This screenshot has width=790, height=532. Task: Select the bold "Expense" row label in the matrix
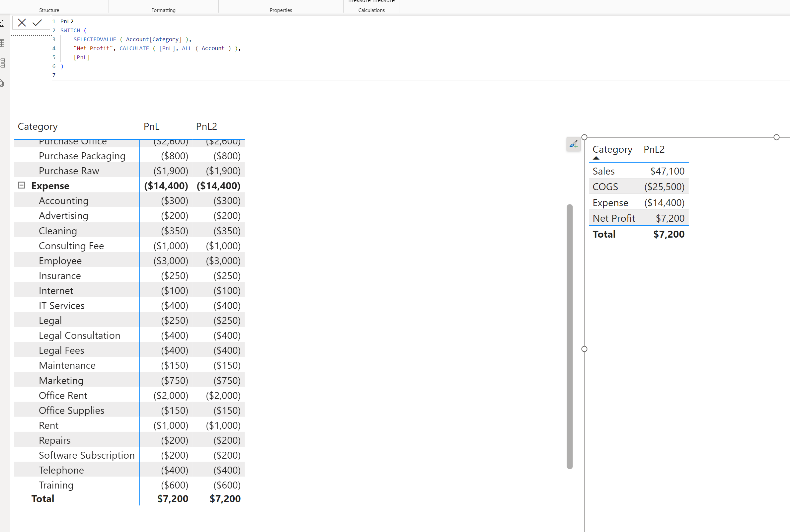coord(50,186)
